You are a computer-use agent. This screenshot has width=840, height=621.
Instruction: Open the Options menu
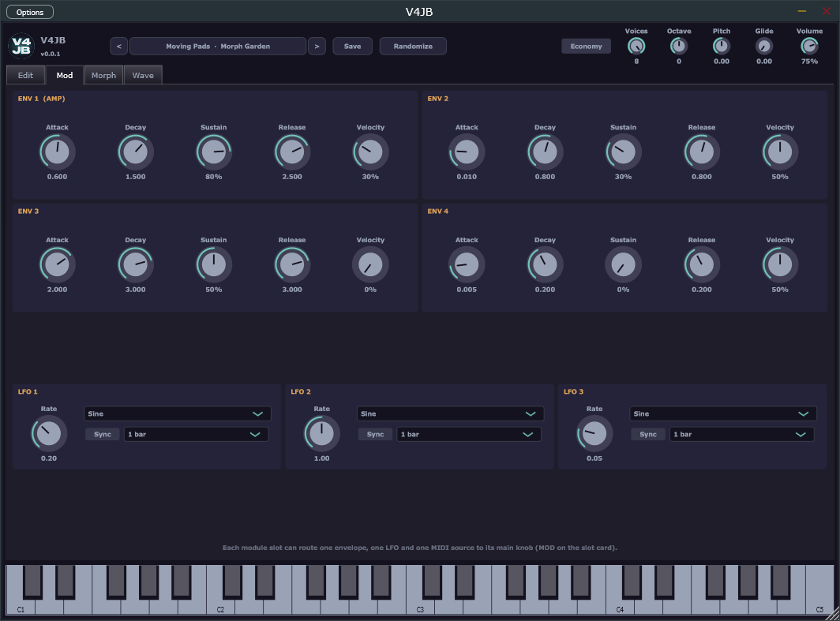(30, 12)
